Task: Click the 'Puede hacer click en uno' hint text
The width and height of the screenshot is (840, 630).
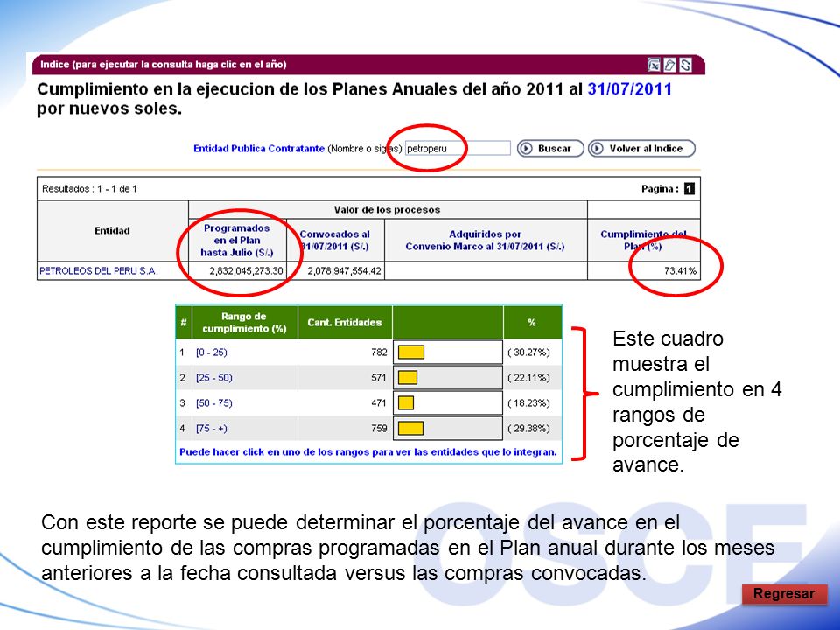Action: (368, 452)
